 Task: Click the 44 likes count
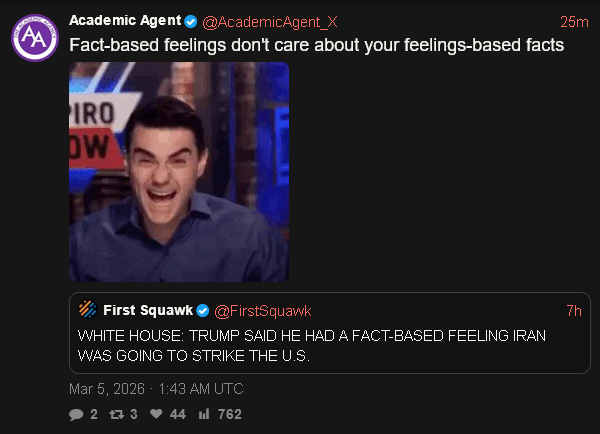point(178,414)
